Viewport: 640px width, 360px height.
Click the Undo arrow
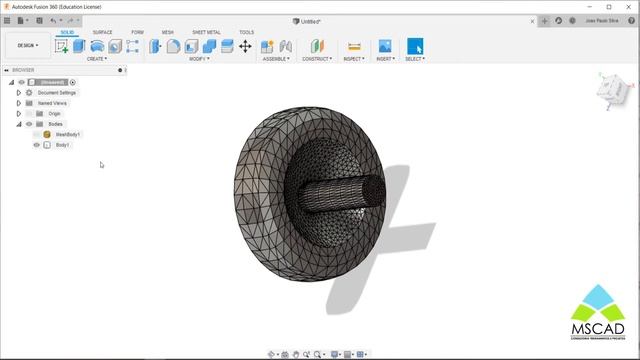coord(53,20)
